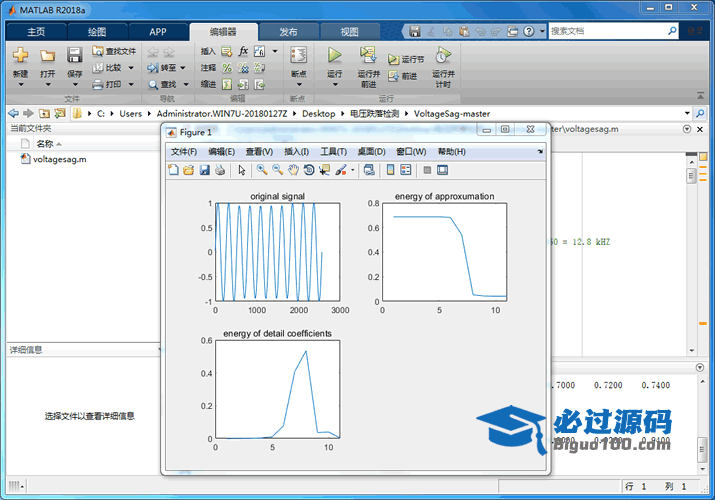Click the 保存 save floppy icon
This screenshot has width=715, height=500.
[74, 55]
